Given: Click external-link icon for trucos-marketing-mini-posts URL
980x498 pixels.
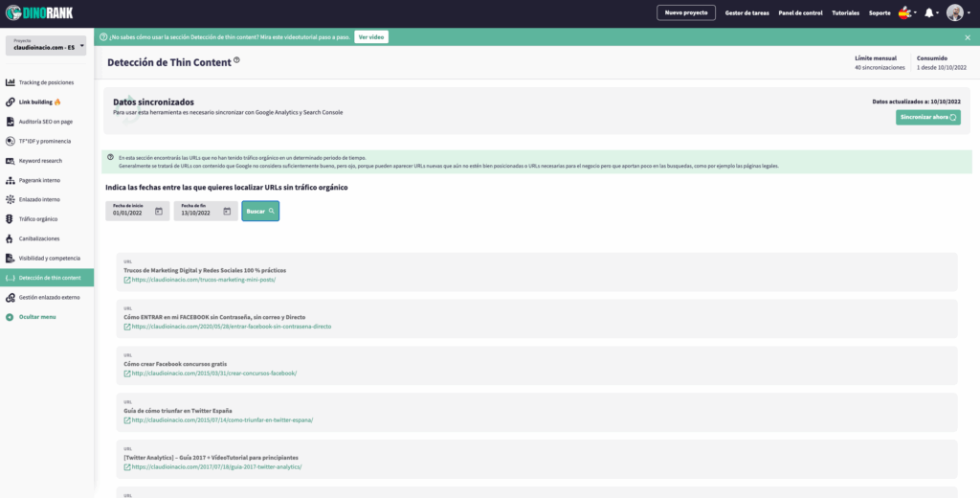Looking at the screenshot, I should (x=127, y=281).
